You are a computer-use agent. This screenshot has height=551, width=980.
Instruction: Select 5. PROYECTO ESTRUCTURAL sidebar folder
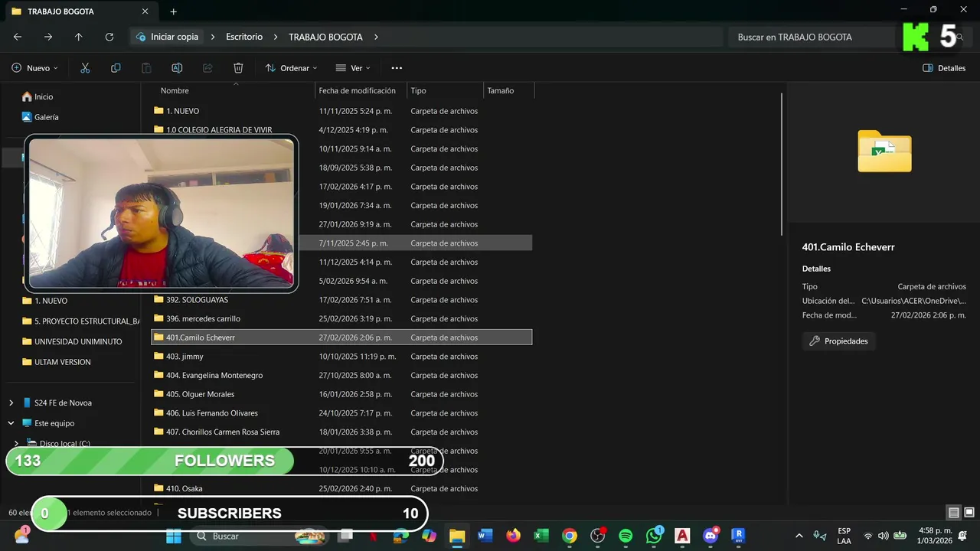(80, 321)
